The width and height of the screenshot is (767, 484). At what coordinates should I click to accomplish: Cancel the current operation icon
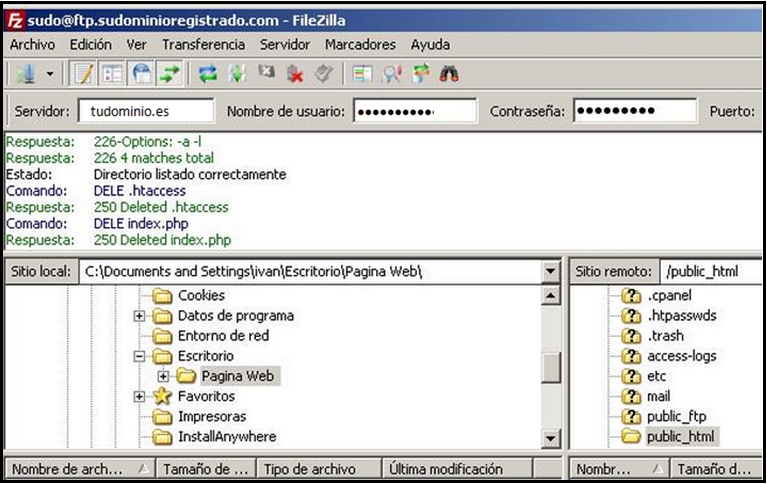(267, 73)
